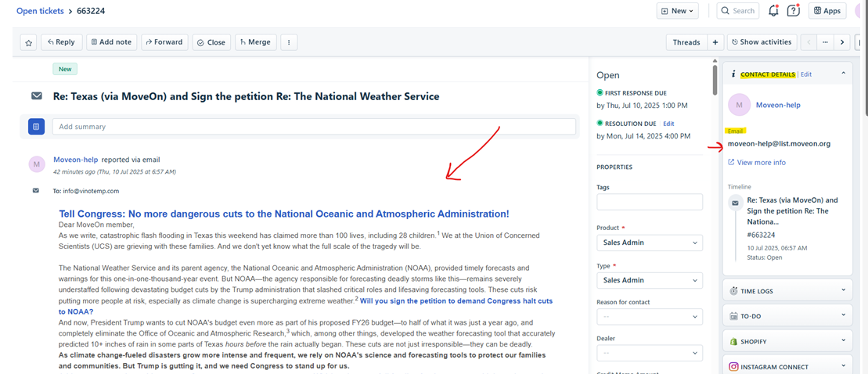
Task: Click the small envelope icon beside To: address
Action: coord(36,191)
